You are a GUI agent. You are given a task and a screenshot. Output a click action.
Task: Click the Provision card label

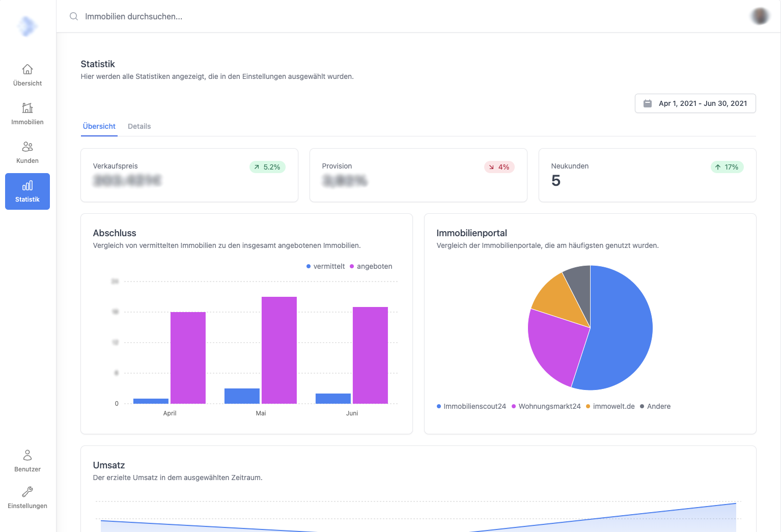click(x=337, y=166)
